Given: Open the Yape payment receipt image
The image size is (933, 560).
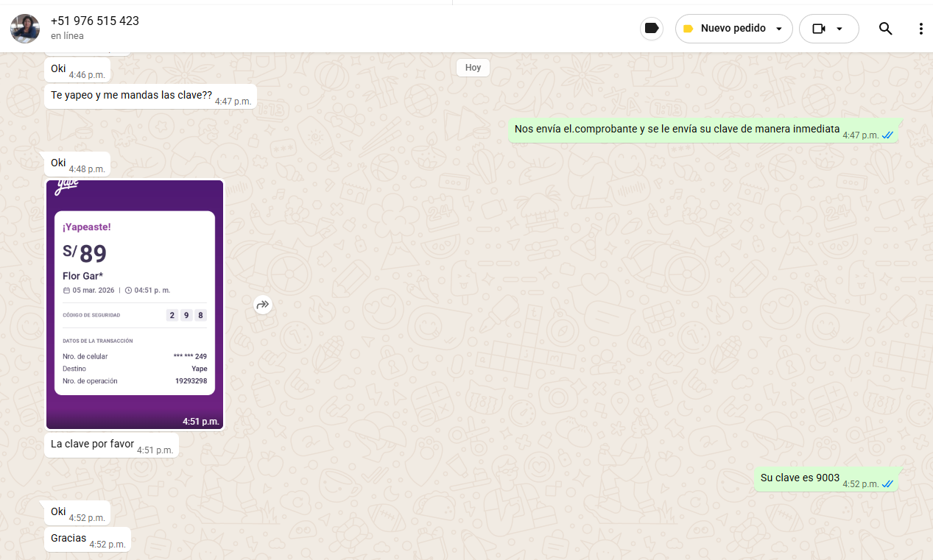Looking at the screenshot, I should point(135,304).
